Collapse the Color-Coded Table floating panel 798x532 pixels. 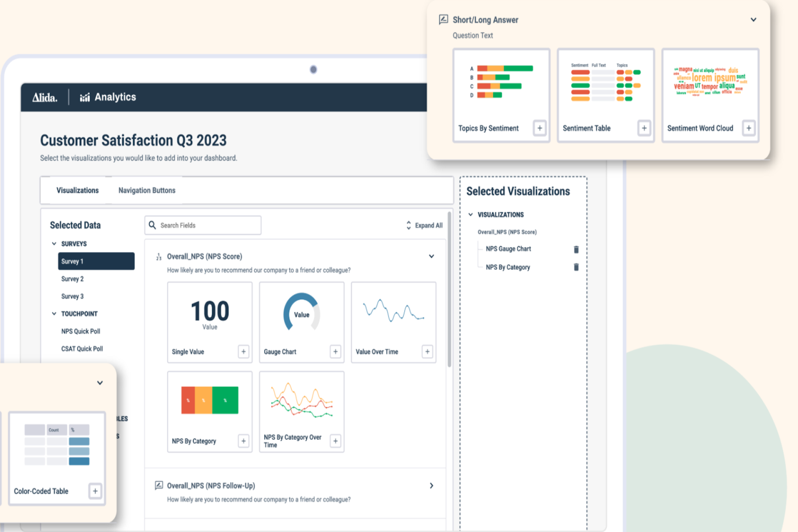click(100, 383)
